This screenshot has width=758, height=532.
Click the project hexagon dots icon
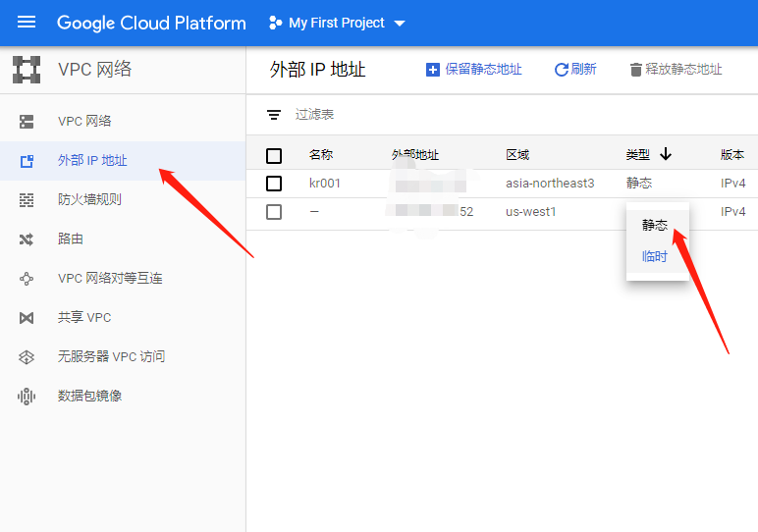click(275, 23)
